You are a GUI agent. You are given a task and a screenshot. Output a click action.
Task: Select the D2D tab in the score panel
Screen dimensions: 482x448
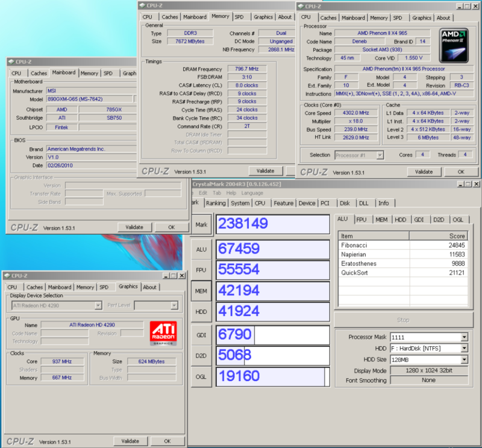point(439,220)
